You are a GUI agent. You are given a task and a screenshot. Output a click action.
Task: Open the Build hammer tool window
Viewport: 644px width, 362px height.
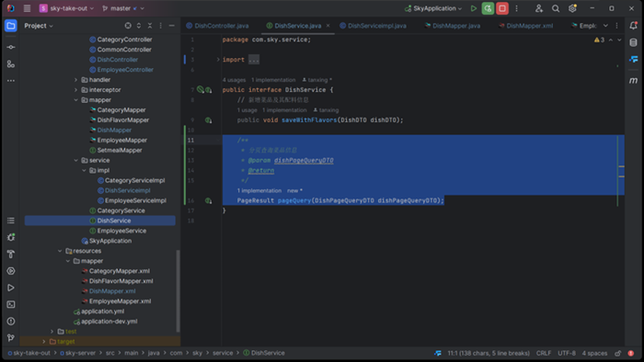(11, 255)
